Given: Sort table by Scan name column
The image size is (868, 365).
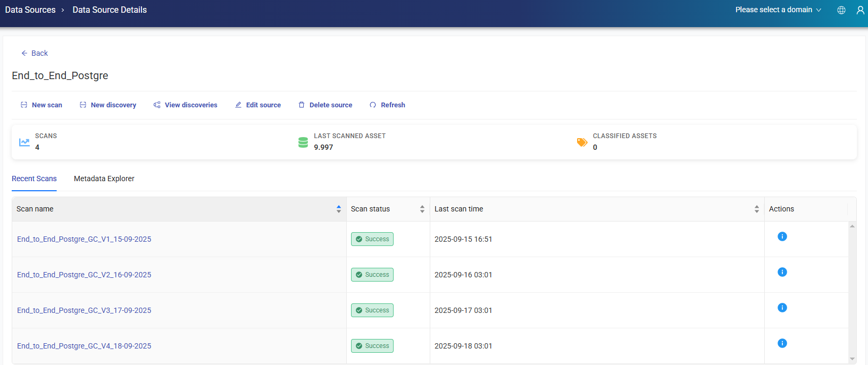Looking at the screenshot, I should coord(338,209).
